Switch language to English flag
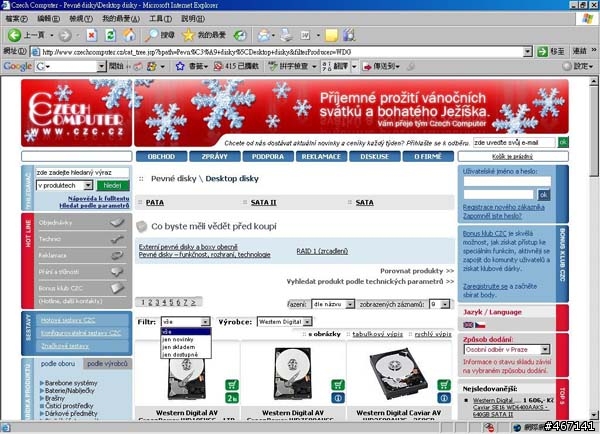The width and height of the screenshot is (600, 434). 468,325
